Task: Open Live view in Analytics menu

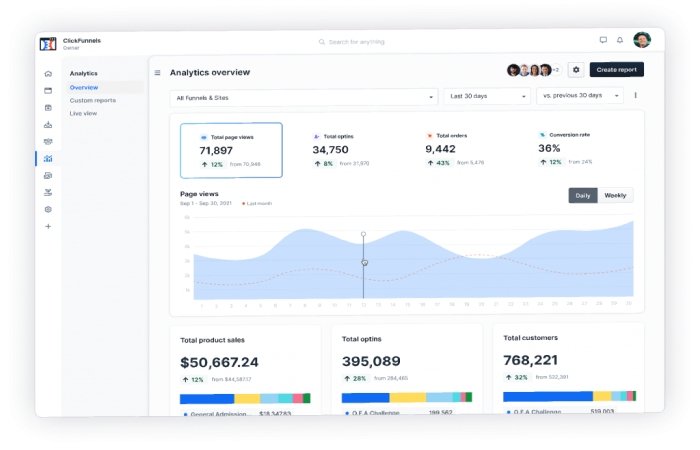Action: tap(83, 113)
